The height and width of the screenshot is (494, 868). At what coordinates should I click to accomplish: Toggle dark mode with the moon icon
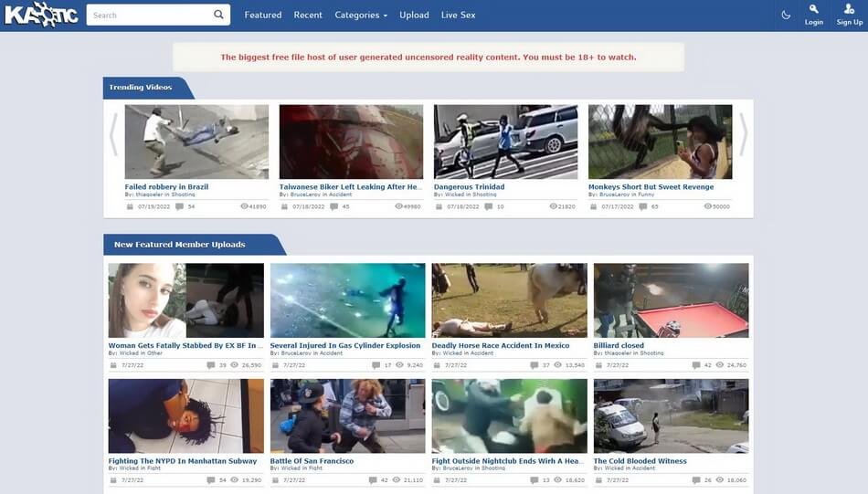tap(786, 15)
